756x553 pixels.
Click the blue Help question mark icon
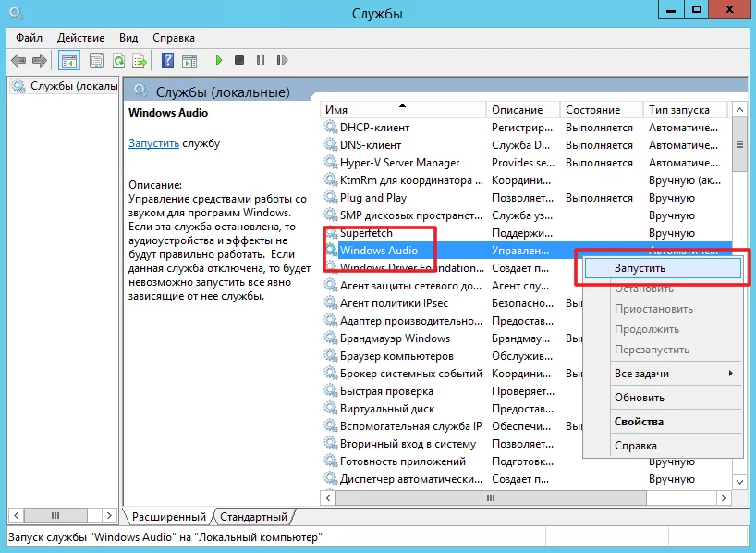(x=167, y=61)
